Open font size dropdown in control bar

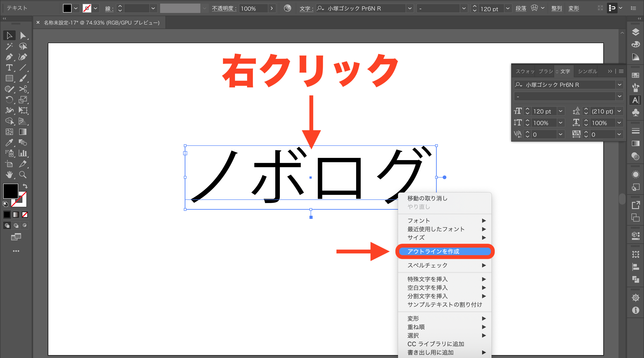point(508,8)
